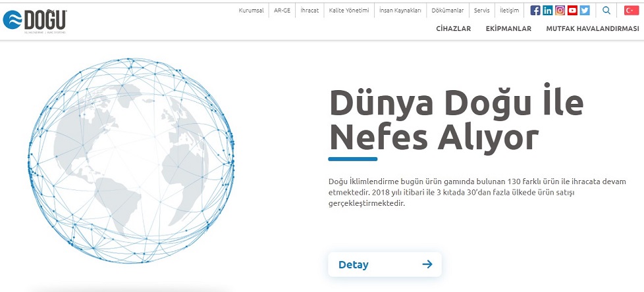Click the Detay button
Image resolution: width=644 pixels, height=292 pixels.
tap(385, 264)
